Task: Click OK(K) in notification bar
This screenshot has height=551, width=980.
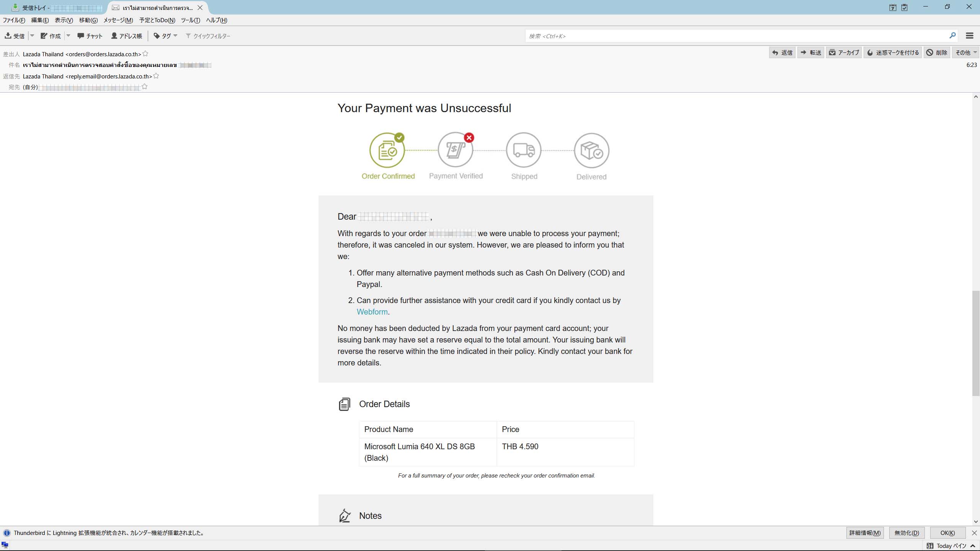Action: coord(947,533)
